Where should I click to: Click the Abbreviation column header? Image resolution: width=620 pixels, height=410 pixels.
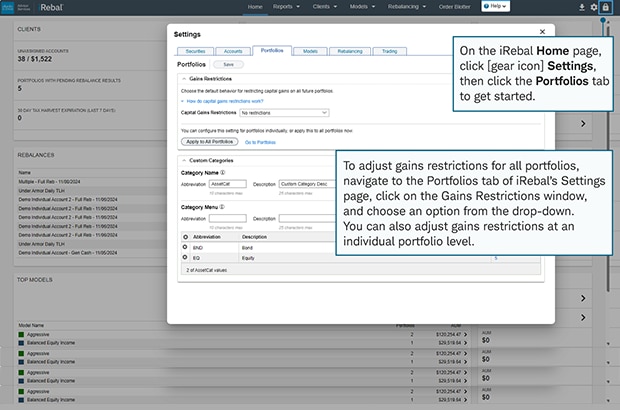207,237
